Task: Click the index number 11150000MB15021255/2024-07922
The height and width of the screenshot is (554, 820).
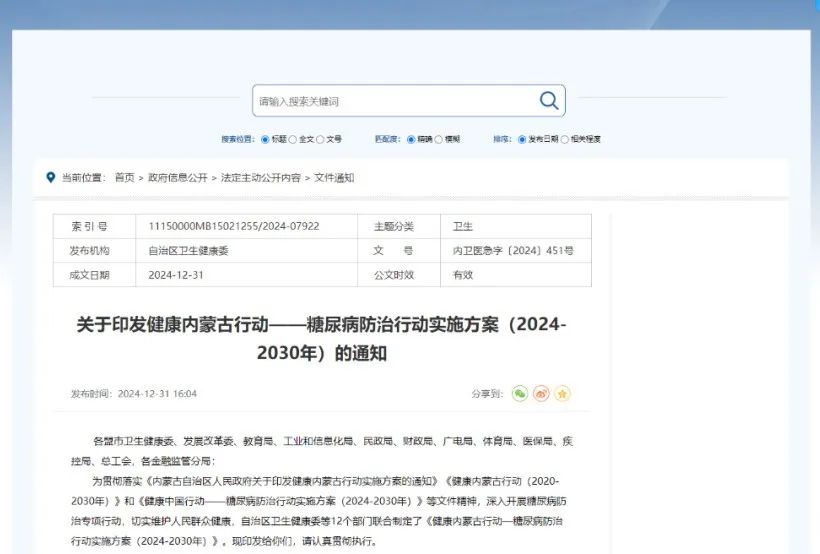Action: (x=233, y=226)
